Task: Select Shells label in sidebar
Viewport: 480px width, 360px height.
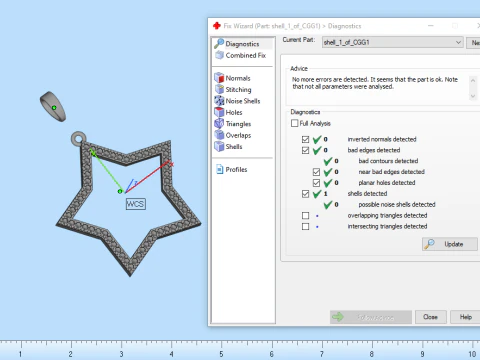Action: (234, 147)
